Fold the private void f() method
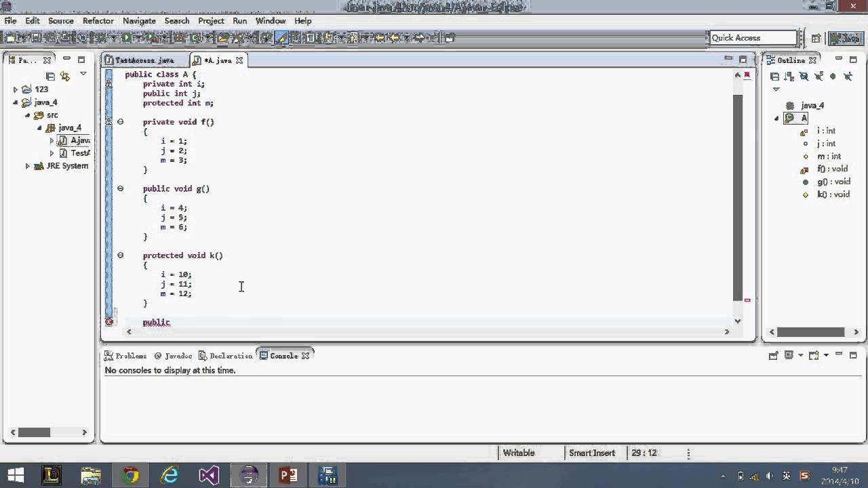The image size is (868, 488). point(120,122)
